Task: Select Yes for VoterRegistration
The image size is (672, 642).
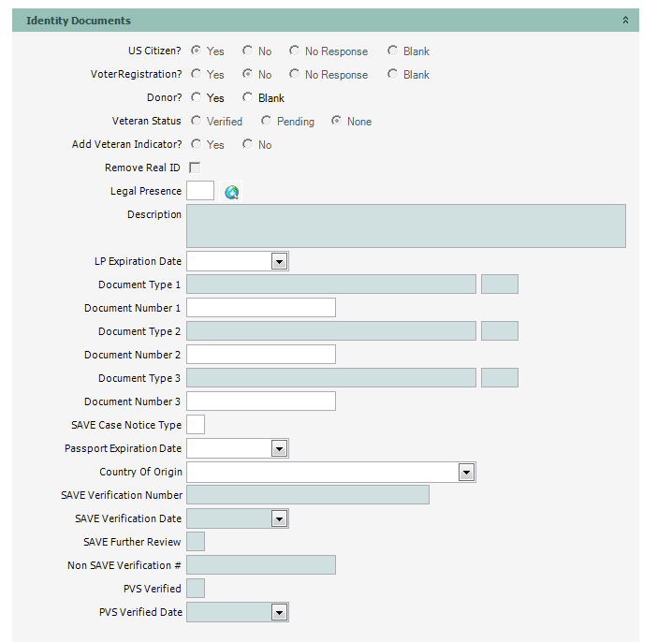Action: pos(197,75)
